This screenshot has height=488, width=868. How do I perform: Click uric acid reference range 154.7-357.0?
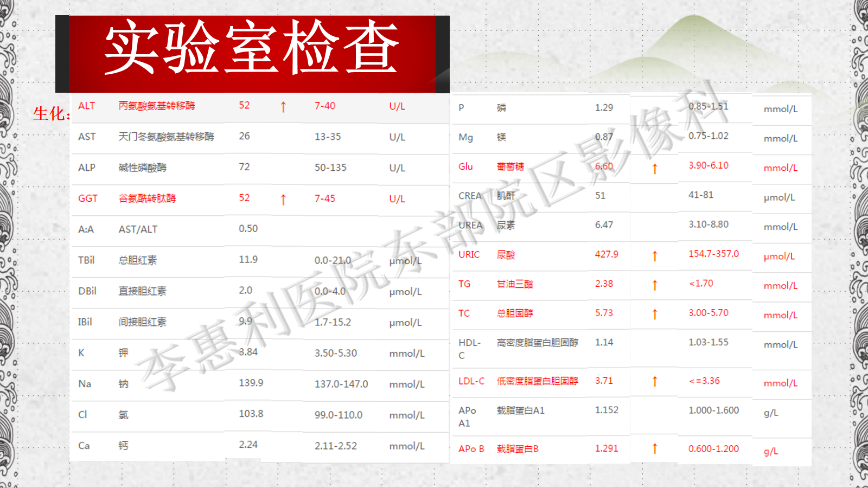[x=713, y=253]
